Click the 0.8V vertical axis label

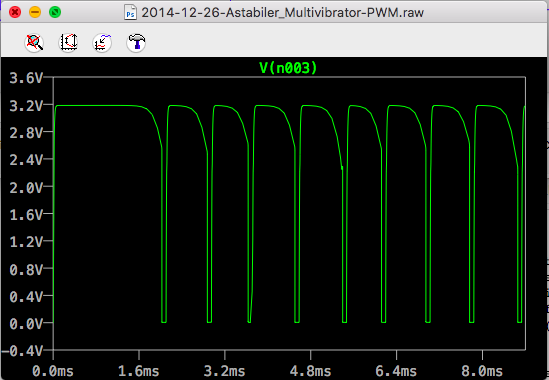click(26, 269)
